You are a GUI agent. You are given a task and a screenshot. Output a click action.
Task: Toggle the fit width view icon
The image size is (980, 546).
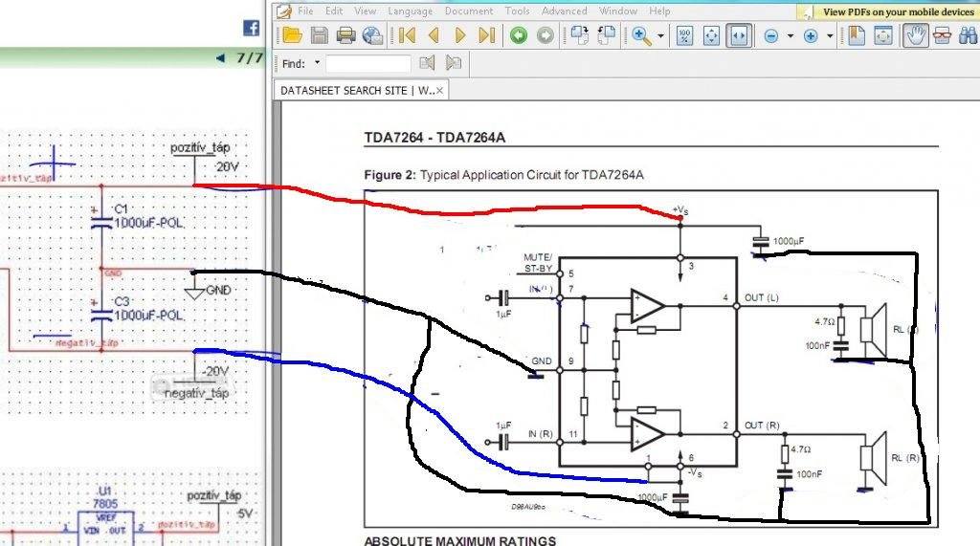(x=738, y=35)
